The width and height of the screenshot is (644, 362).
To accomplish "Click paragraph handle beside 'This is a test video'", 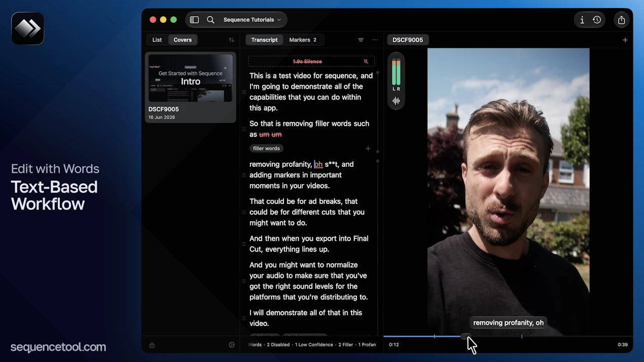I will coord(244,92).
